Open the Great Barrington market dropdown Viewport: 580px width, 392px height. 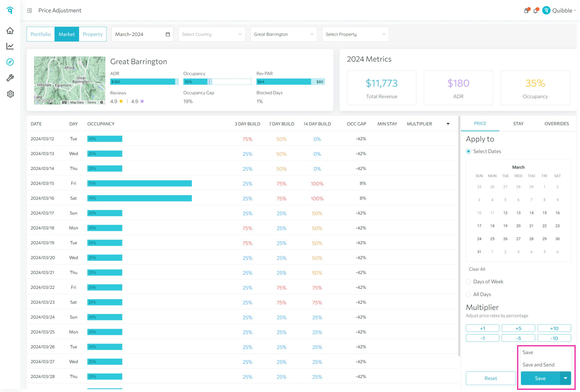283,34
